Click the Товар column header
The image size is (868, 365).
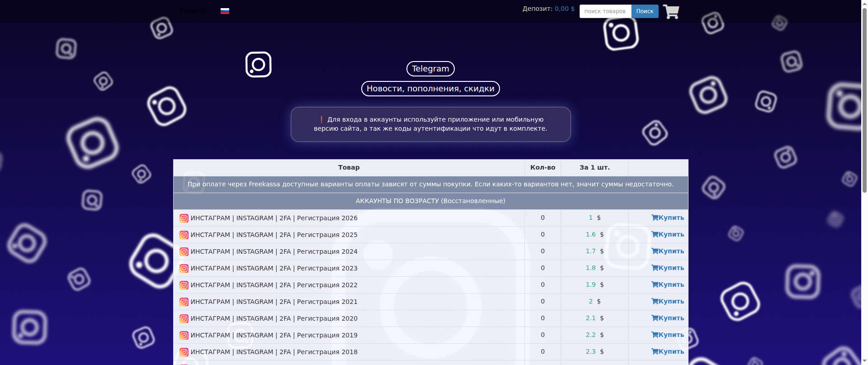pyautogui.click(x=349, y=167)
